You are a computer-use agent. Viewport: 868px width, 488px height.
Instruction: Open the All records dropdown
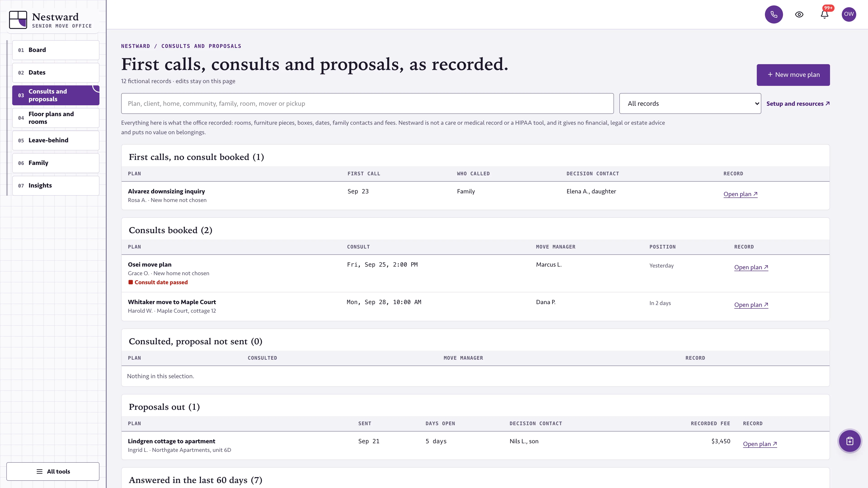tap(690, 103)
